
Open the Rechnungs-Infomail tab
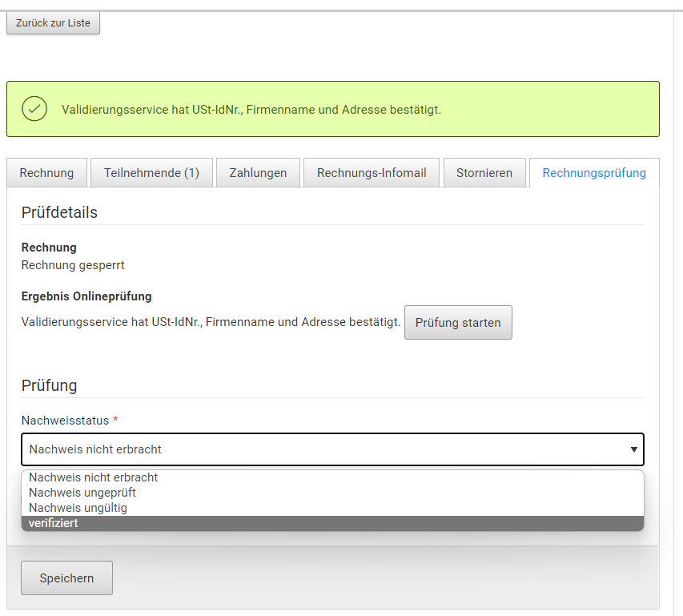[x=371, y=172]
